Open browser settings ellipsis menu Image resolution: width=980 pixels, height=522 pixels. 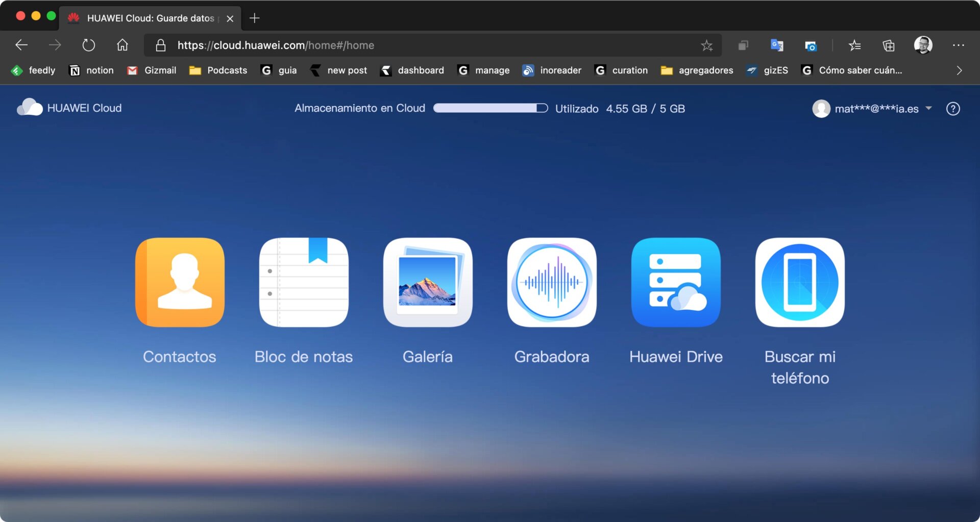[958, 45]
